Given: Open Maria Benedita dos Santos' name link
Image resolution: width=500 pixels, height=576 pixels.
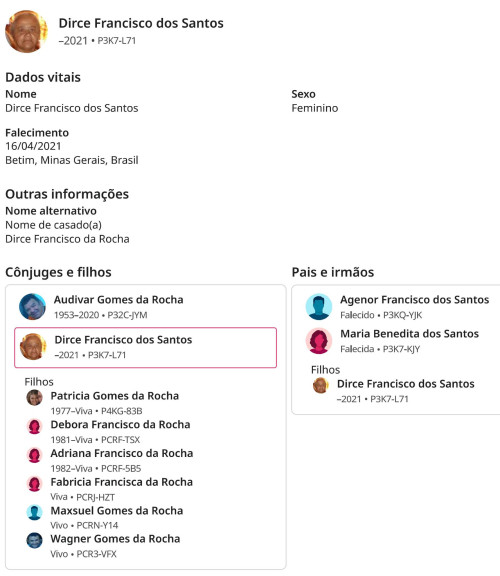Looking at the screenshot, I should (410, 334).
